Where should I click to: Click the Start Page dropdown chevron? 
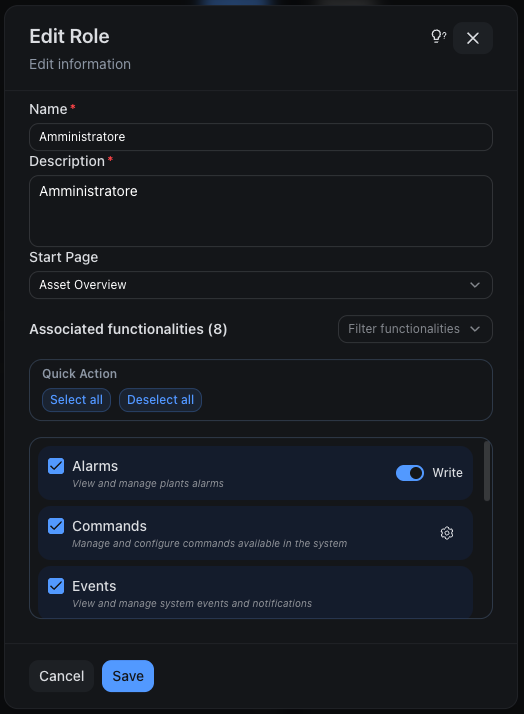[x=475, y=285]
